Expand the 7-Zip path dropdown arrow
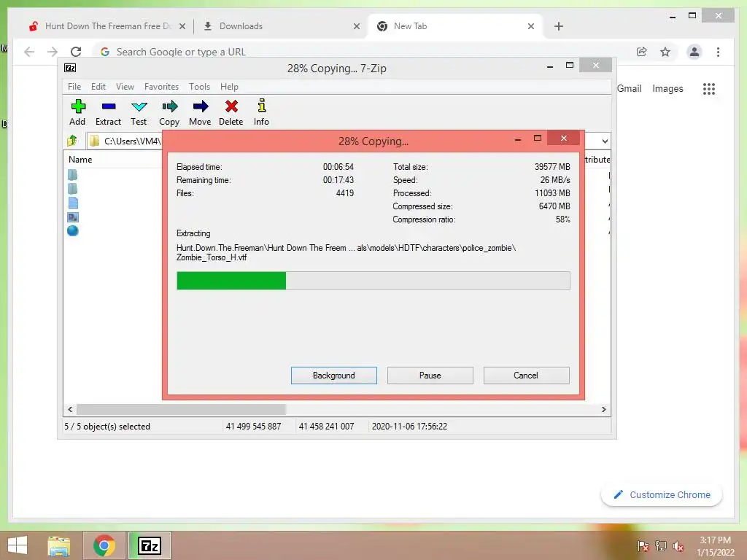This screenshot has width=747, height=560. pos(605,141)
